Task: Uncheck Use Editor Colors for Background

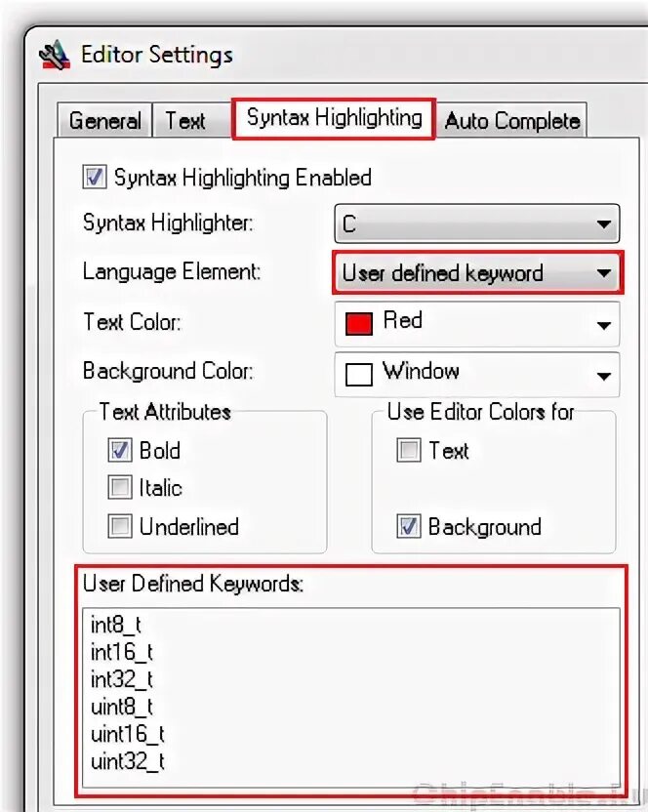Action: tap(408, 526)
